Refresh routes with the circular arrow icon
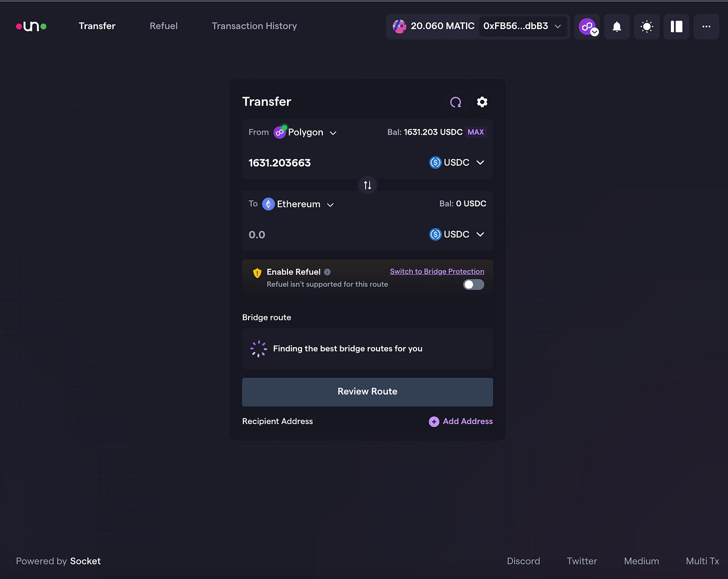728x579 pixels. click(x=456, y=102)
